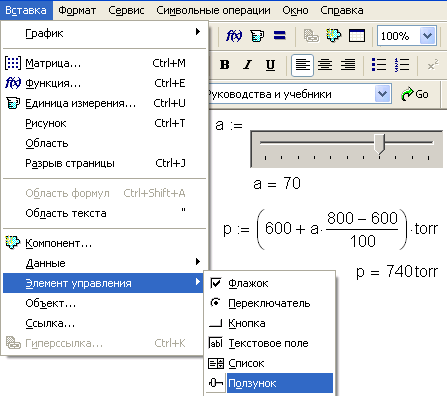447x396 pixels.
Task: Toggle Italic formatting button
Action: (247, 65)
